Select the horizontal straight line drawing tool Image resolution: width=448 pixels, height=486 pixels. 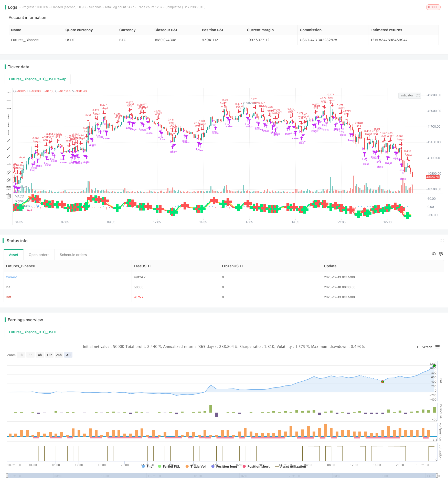click(9, 93)
